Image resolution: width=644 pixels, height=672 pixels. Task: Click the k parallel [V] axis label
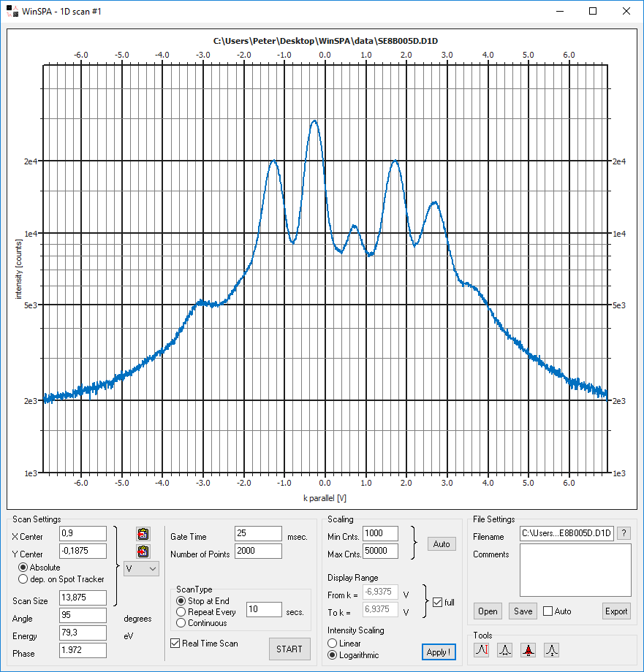point(325,498)
